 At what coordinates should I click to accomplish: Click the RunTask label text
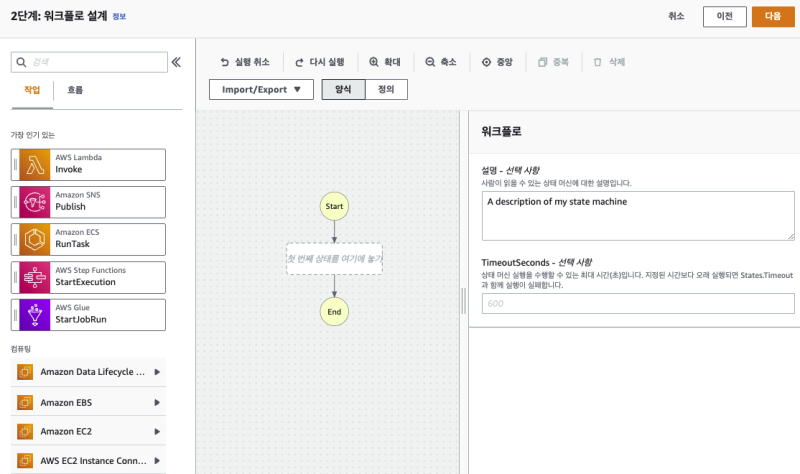point(72,244)
